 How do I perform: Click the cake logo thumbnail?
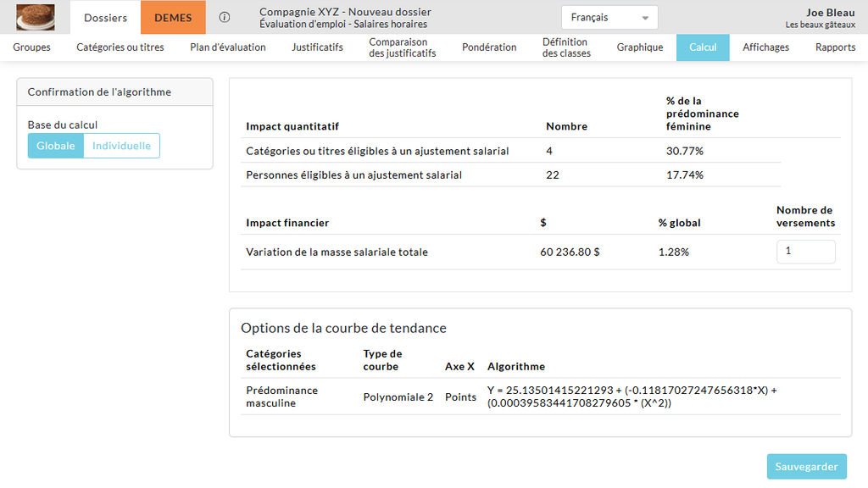tap(36, 17)
